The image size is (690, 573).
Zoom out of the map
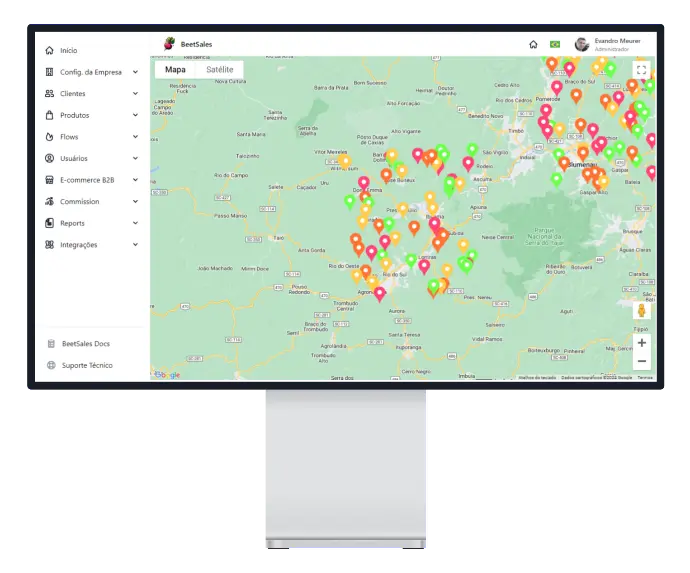coord(641,361)
